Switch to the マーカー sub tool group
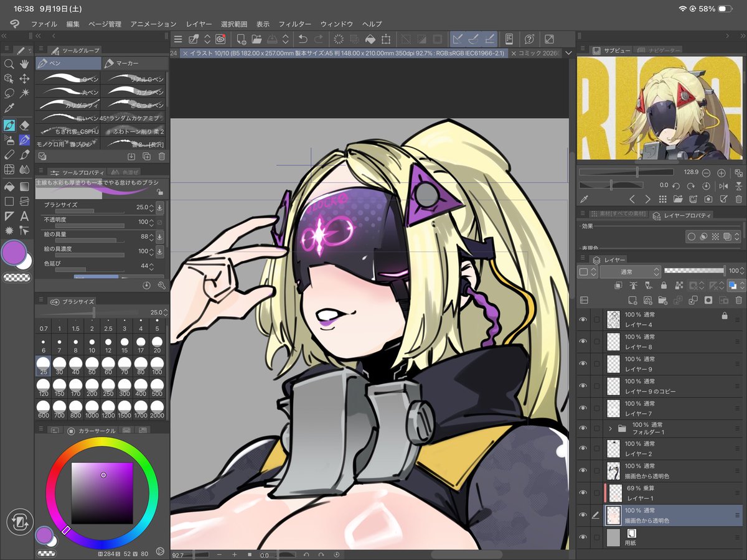Screen dimensions: 747x560 [x=135, y=63]
